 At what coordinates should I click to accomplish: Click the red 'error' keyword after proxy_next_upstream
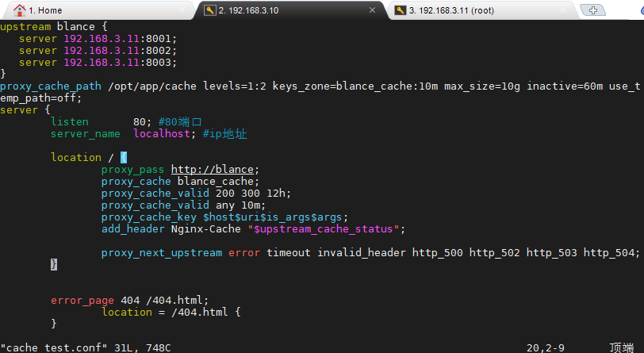pos(244,253)
